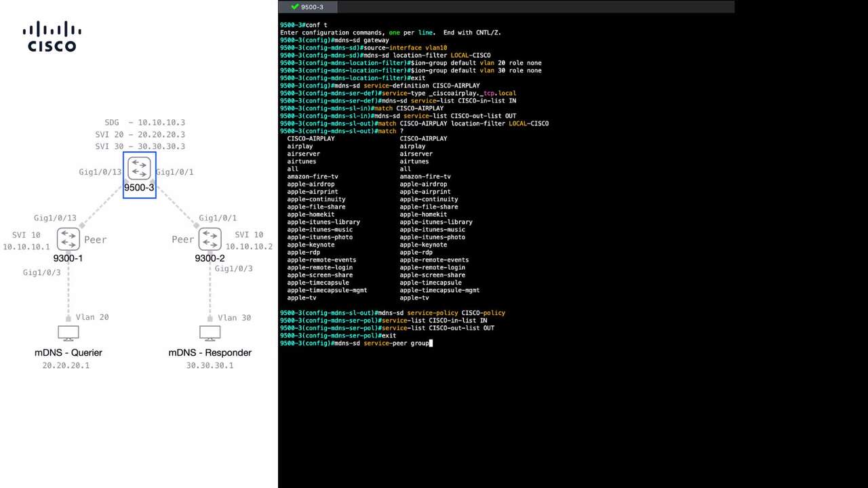Screen dimensions: 868x488
Task: Click the 9300-2 peer switch icon
Action: click(x=210, y=239)
